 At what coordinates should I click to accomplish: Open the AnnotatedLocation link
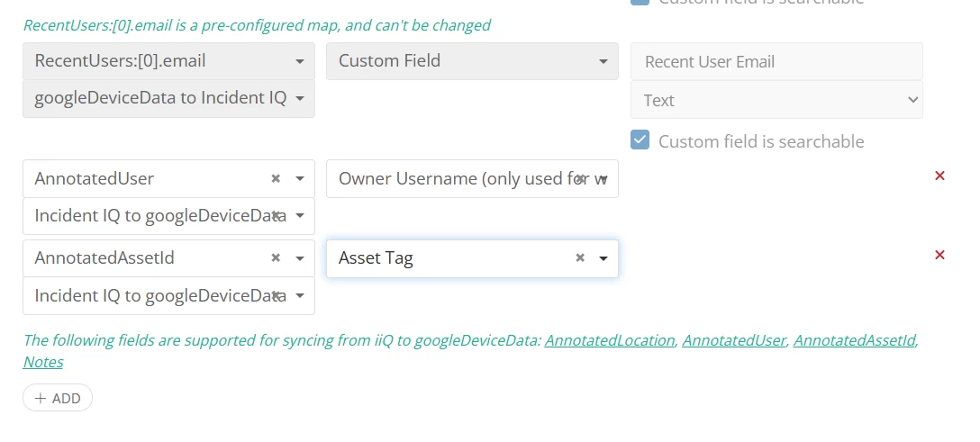point(609,340)
